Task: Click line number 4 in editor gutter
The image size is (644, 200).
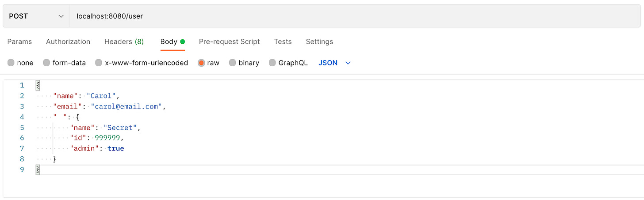Action: pyautogui.click(x=22, y=117)
